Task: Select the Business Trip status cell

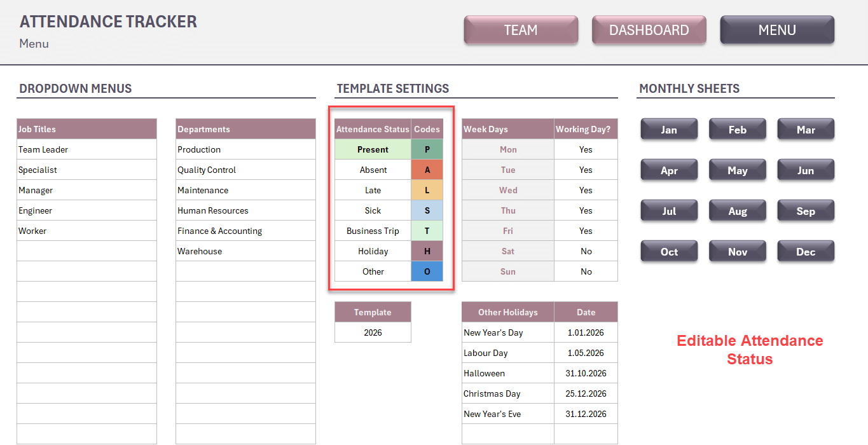Action: [x=373, y=231]
